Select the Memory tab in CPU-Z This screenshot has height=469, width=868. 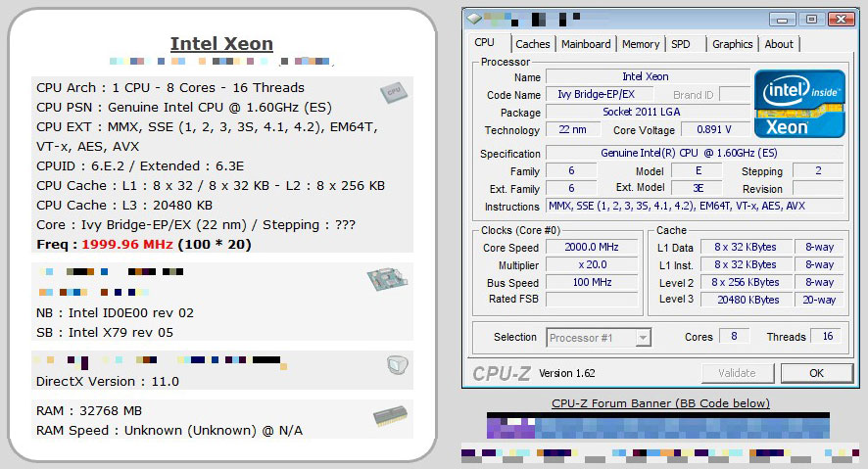pos(641,44)
